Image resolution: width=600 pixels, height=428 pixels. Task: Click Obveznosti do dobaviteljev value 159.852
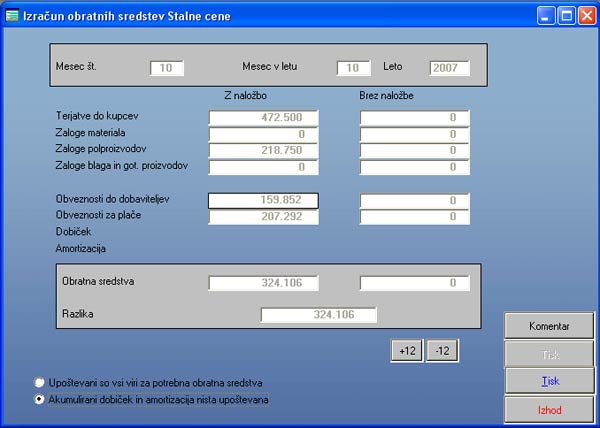pos(263,200)
